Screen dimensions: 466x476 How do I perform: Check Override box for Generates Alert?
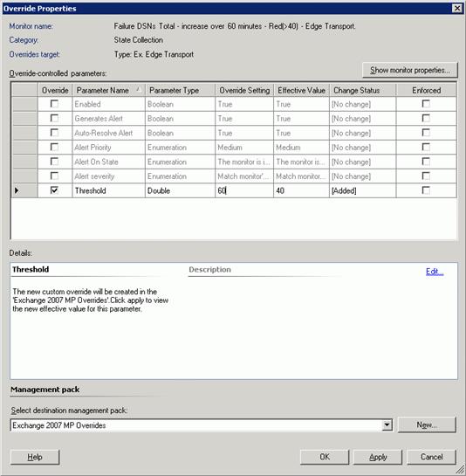pos(54,118)
